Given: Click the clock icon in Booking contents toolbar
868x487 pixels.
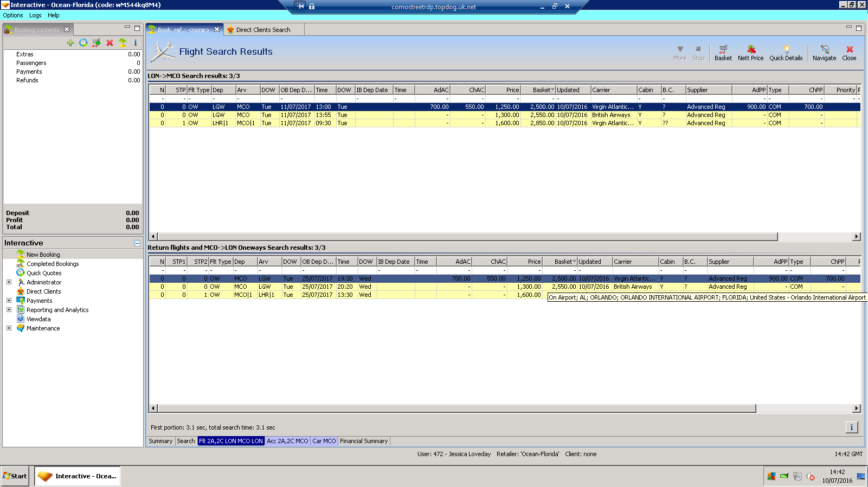Looking at the screenshot, I should point(83,43).
